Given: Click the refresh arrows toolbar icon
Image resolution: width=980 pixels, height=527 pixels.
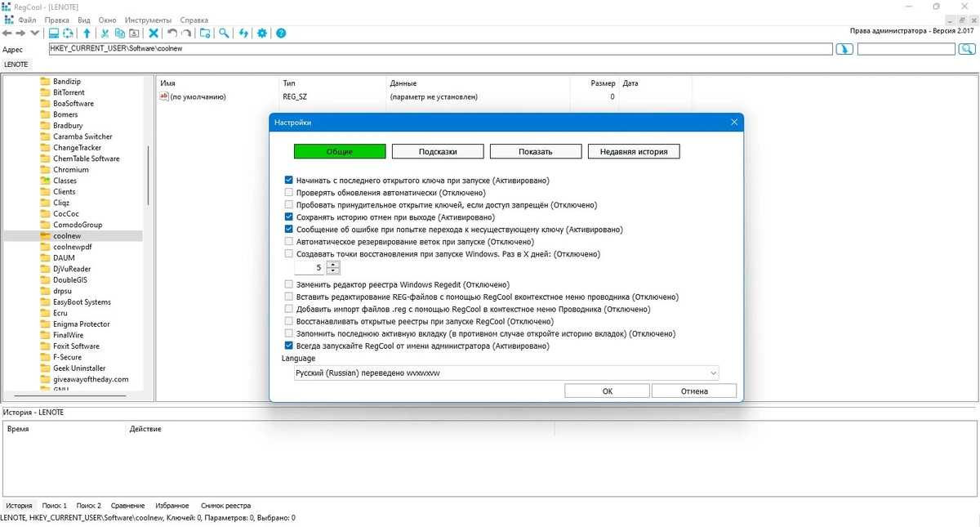Looking at the screenshot, I should click(243, 33).
